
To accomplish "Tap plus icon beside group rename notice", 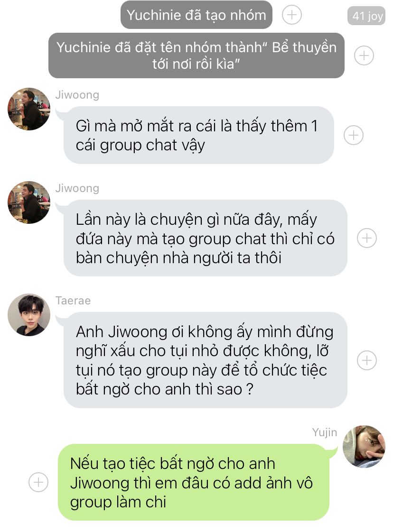I will point(364,55).
